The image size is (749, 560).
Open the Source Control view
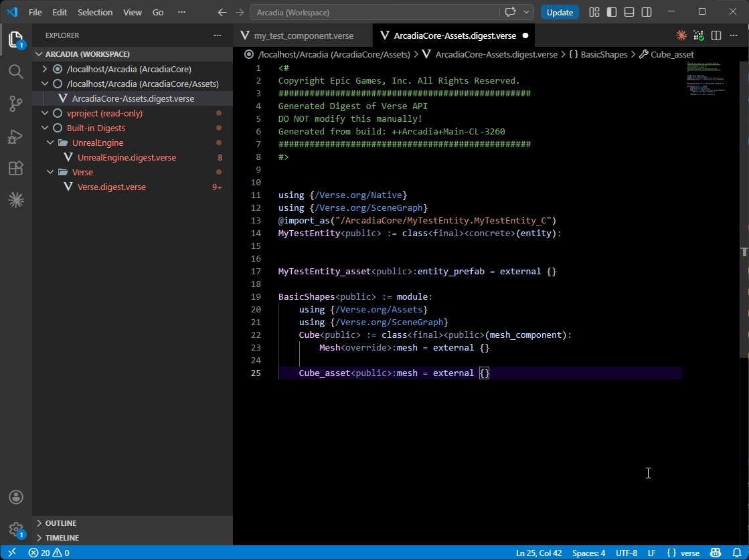click(x=16, y=104)
